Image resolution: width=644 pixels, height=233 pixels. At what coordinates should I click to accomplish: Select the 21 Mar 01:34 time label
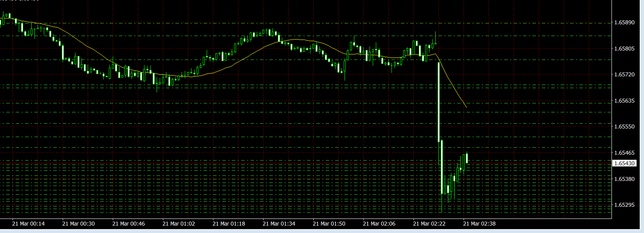(x=279, y=224)
